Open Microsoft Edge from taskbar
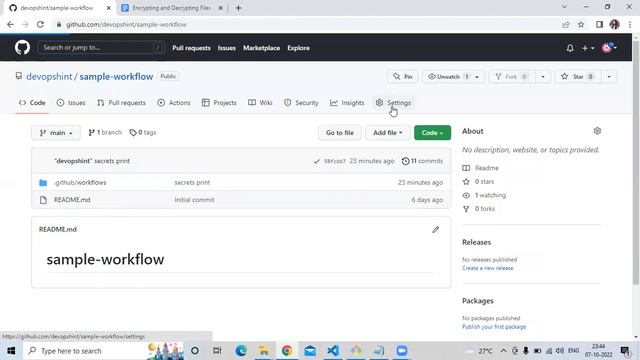The image size is (640, 360). [241, 351]
